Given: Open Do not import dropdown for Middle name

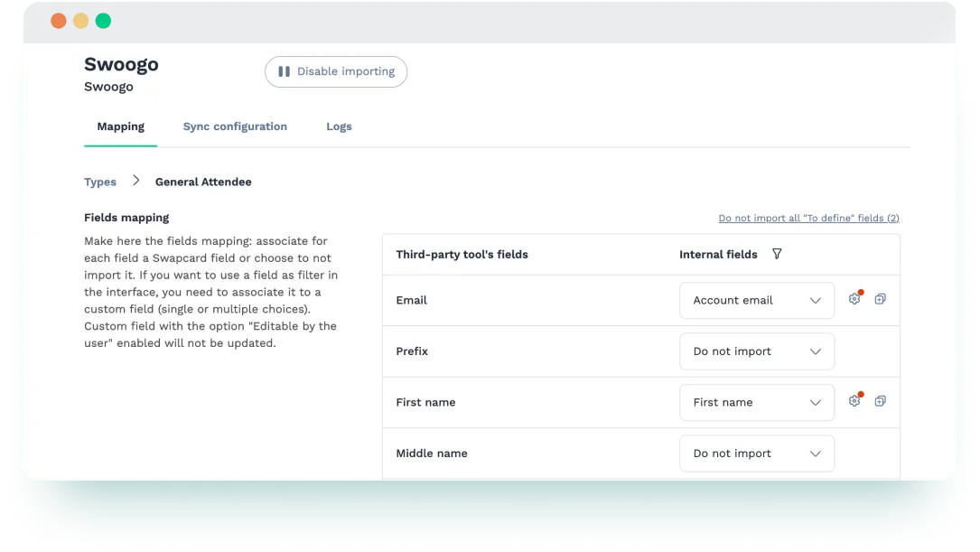Looking at the screenshot, I should click(756, 454).
